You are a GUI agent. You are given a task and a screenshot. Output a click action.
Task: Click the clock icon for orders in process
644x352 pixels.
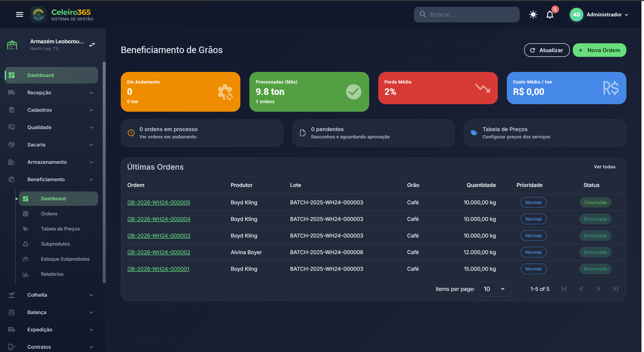pyautogui.click(x=131, y=133)
